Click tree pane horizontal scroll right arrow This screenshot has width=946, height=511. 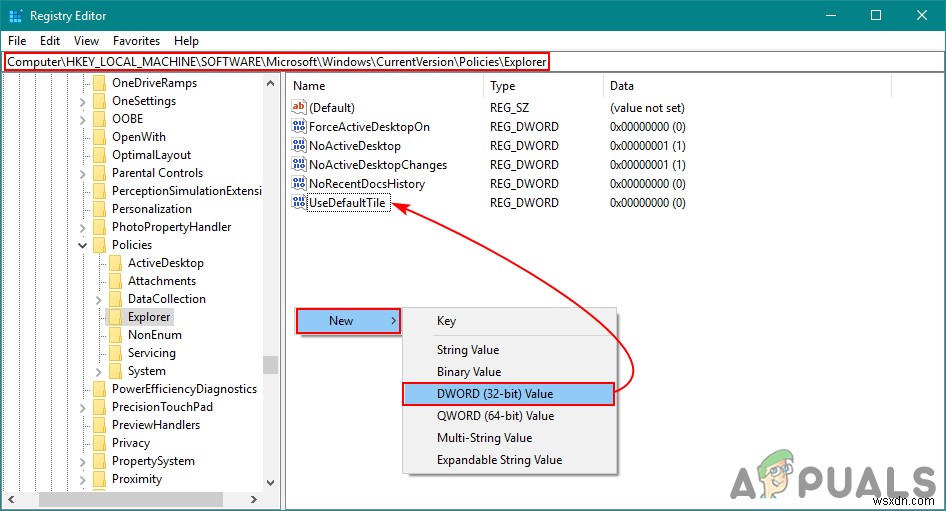pyautogui.click(x=254, y=499)
